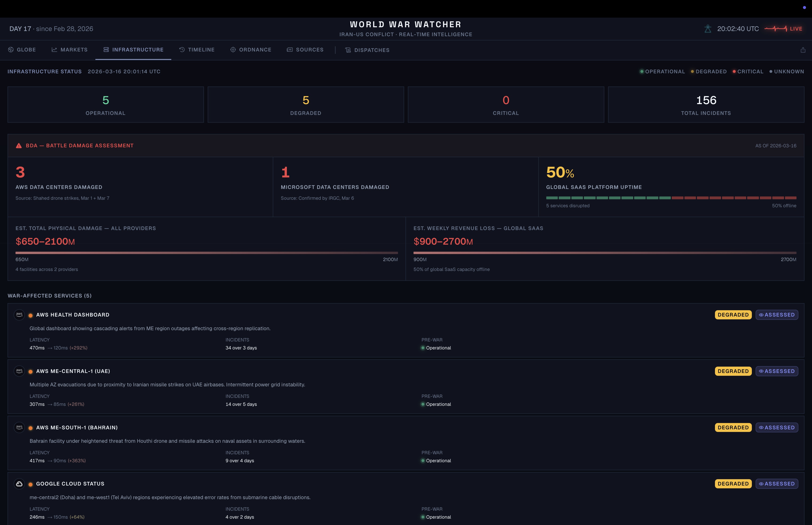Click the AWS logo beside ME-SOUTH-1 (Bahrain)
This screenshot has width=812, height=525.
coord(19,427)
